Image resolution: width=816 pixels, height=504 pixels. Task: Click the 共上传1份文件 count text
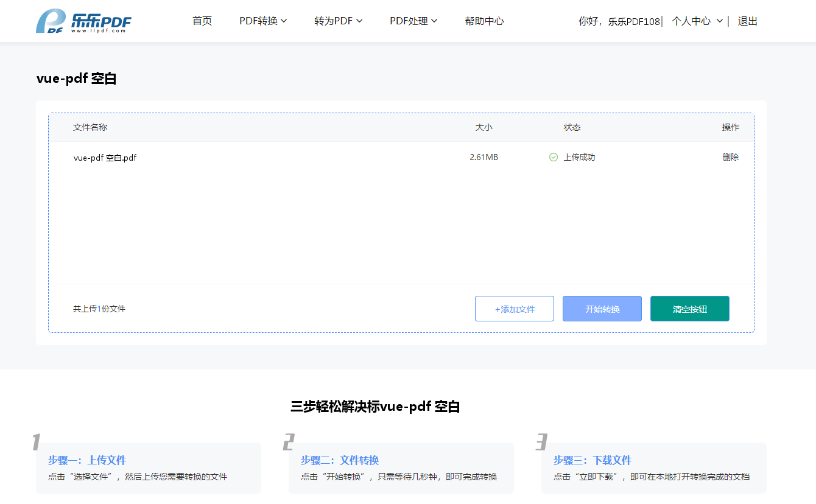point(99,309)
